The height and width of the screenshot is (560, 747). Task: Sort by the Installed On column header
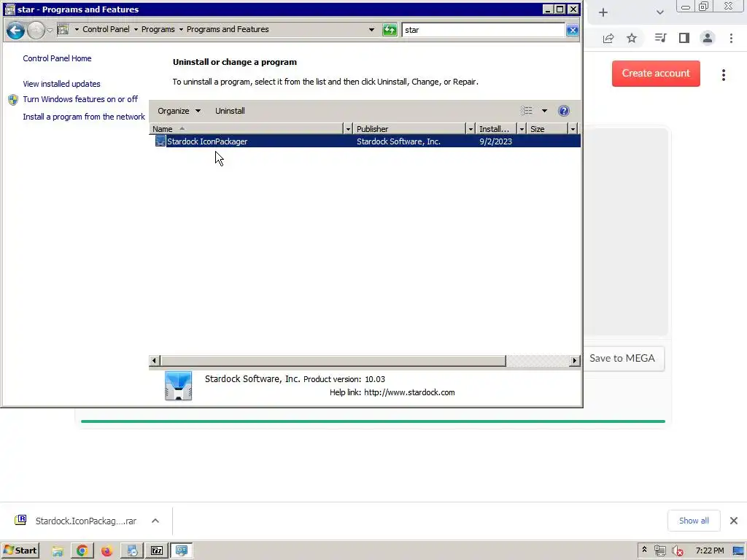pyautogui.click(x=496, y=129)
